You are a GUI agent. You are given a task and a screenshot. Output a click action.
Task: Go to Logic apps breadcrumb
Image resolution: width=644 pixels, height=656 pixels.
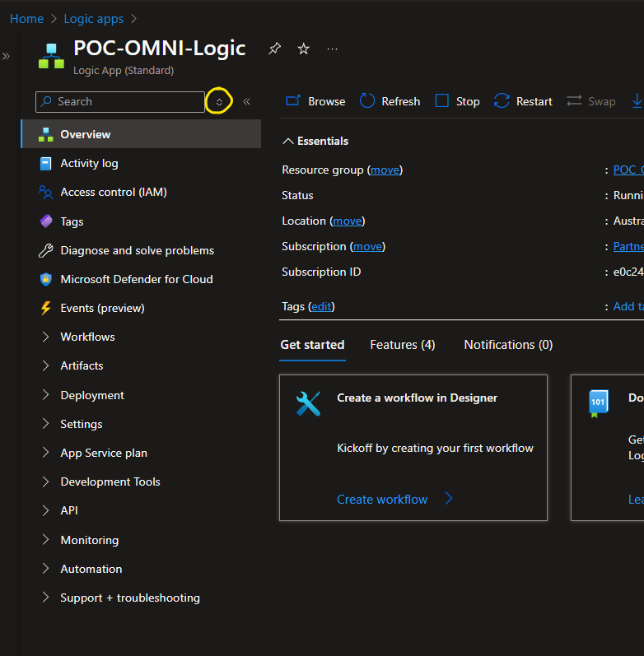94,19
